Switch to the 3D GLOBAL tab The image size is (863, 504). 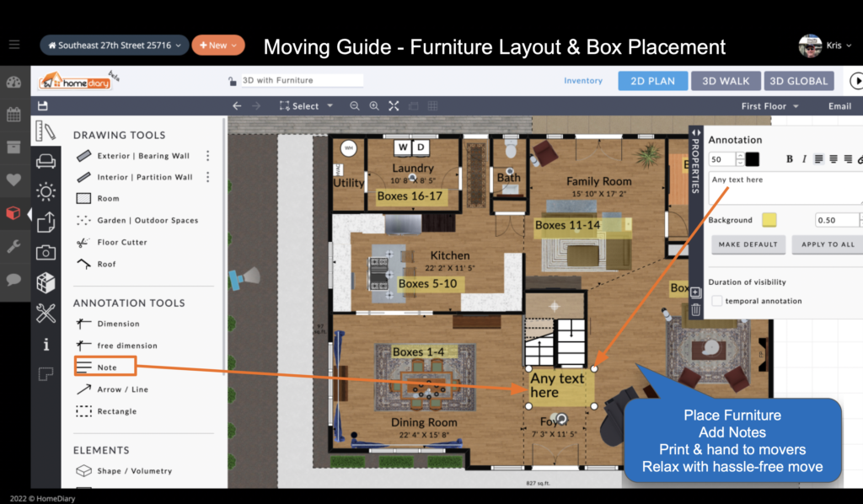click(x=798, y=80)
